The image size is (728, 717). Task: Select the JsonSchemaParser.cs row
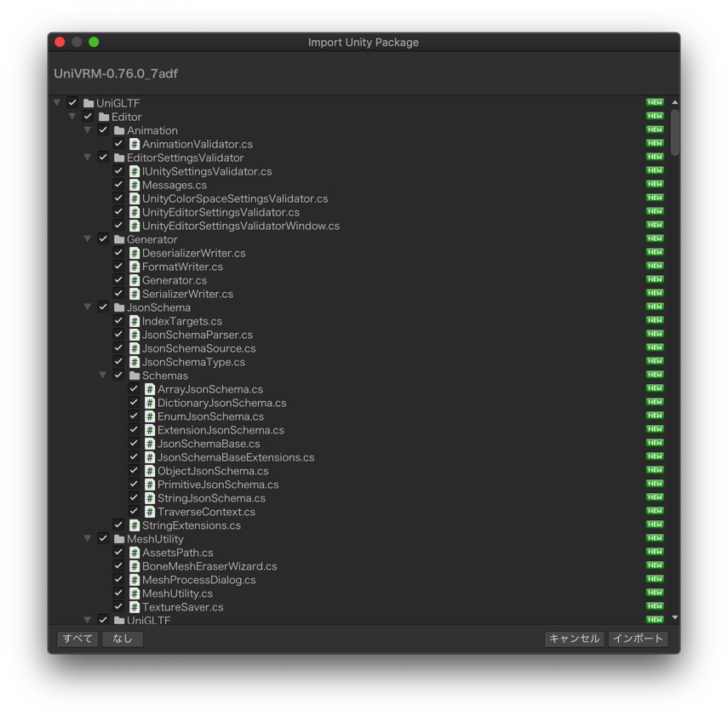pos(197,335)
